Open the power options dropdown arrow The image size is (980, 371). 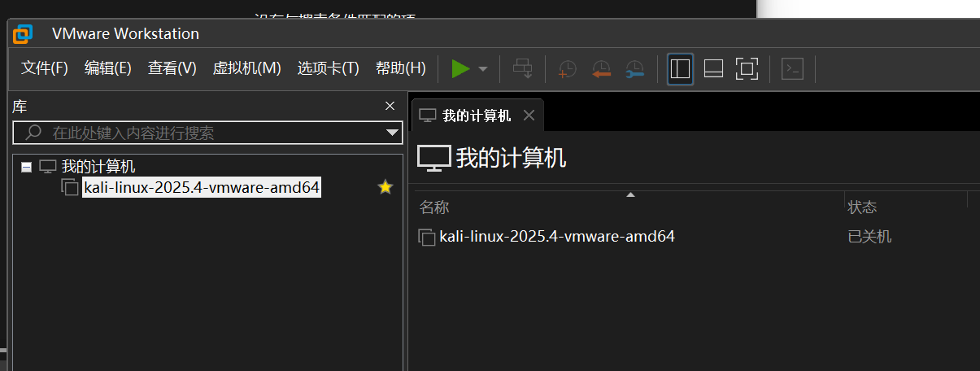(483, 69)
